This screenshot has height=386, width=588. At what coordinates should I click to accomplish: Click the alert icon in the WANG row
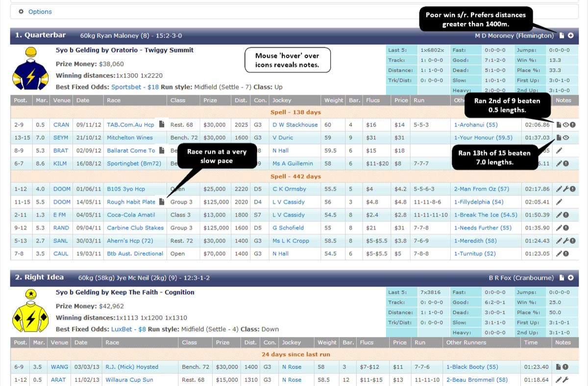pos(565,367)
